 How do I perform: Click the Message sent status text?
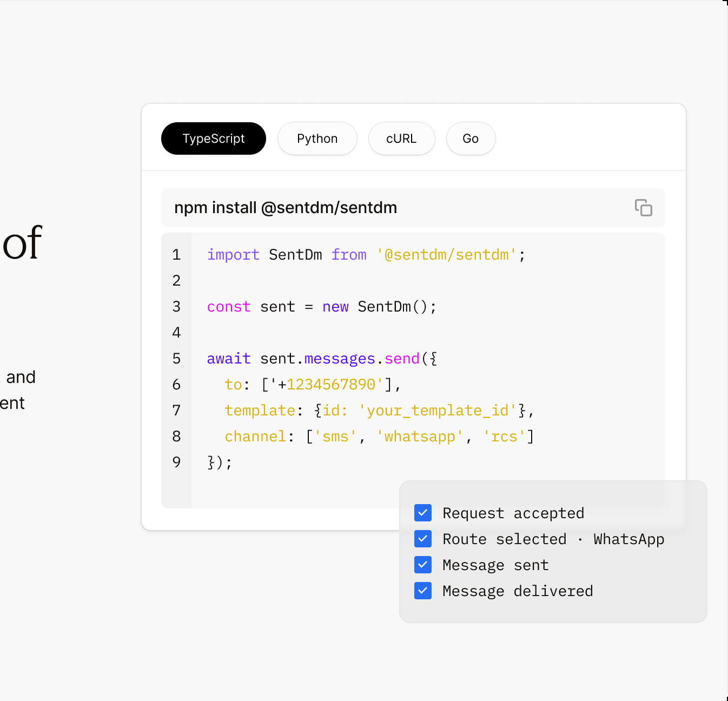[495, 565]
